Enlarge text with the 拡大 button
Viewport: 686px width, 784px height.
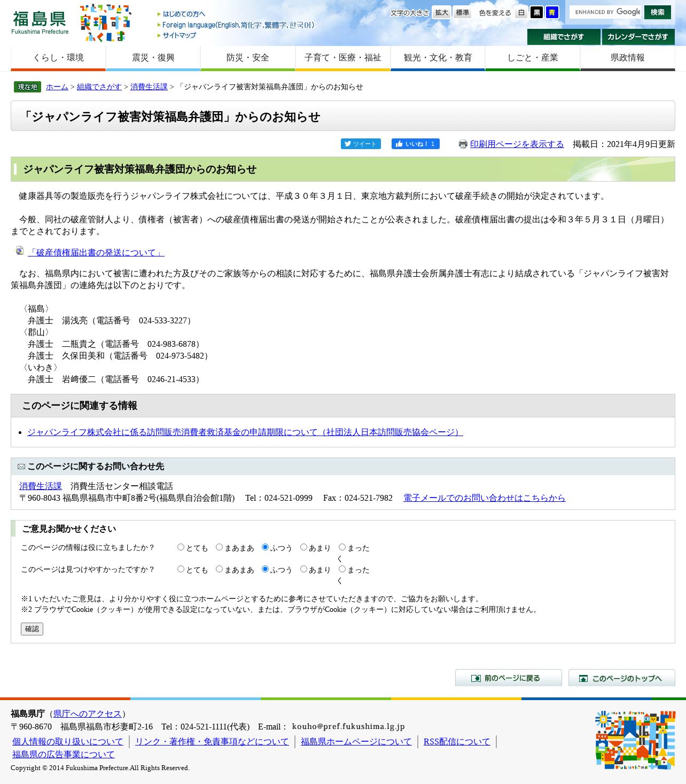click(x=442, y=12)
